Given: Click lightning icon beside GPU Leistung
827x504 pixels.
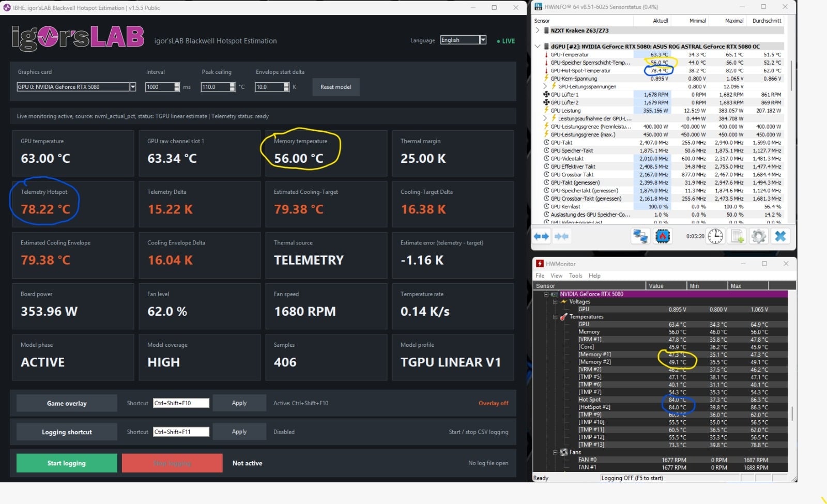Looking at the screenshot, I should pyautogui.click(x=546, y=111).
